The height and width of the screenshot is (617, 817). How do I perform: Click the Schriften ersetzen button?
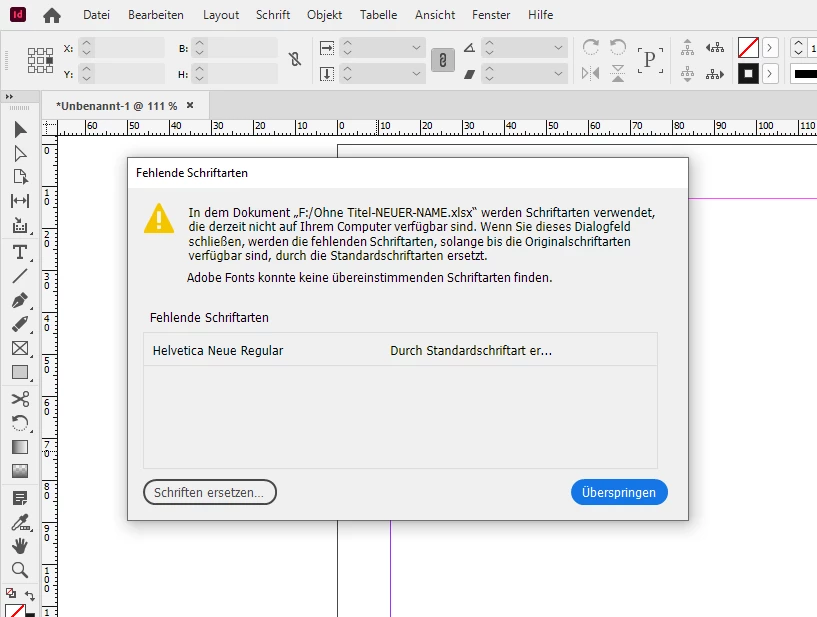tap(210, 492)
